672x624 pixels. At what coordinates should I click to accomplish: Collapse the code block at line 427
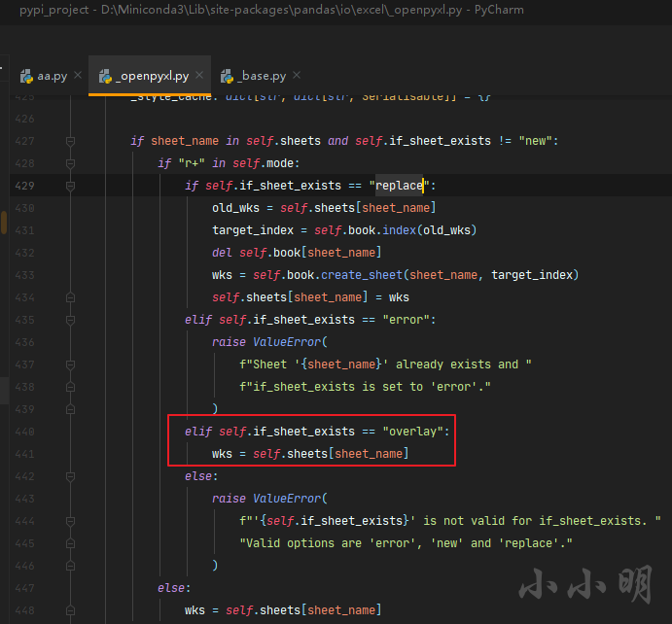pyautogui.click(x=71, y=141)
